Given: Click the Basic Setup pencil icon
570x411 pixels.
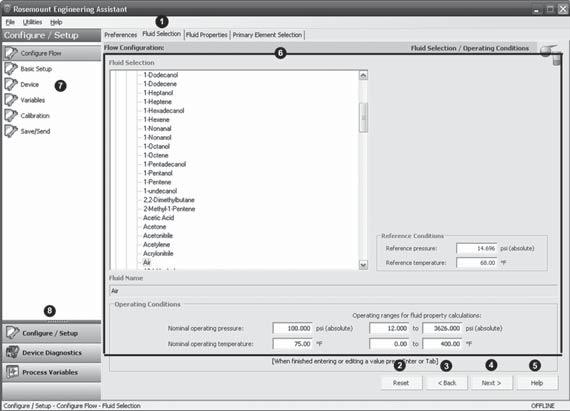Looking at the screenshot, I should point(11,69).
